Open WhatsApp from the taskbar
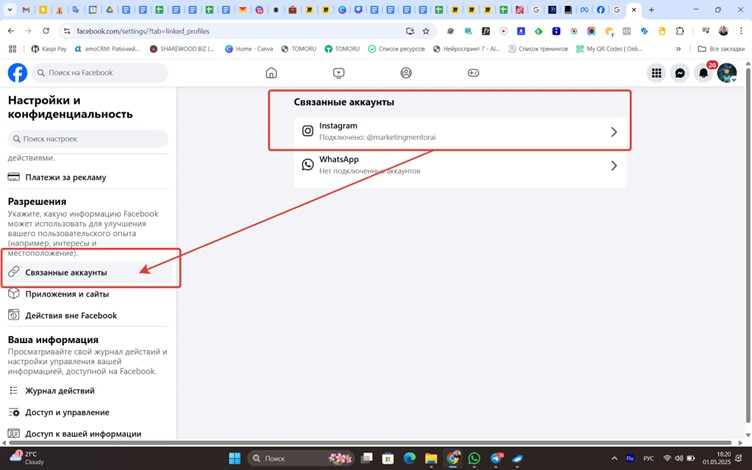752x470 pixels. pyautogui.click(x=474, y=458)
